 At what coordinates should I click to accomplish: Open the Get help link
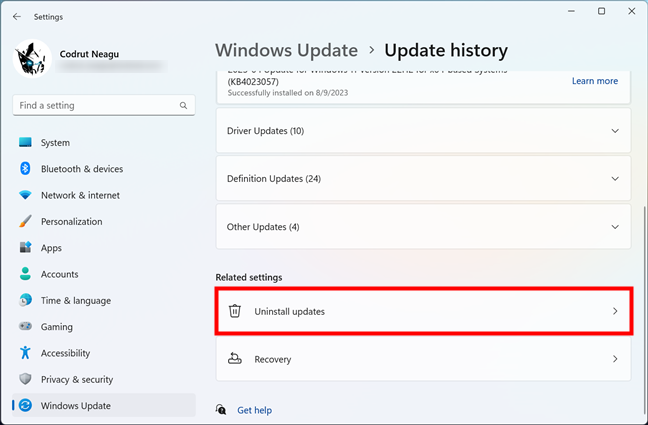pyautogui.click(x=255, y=410)
